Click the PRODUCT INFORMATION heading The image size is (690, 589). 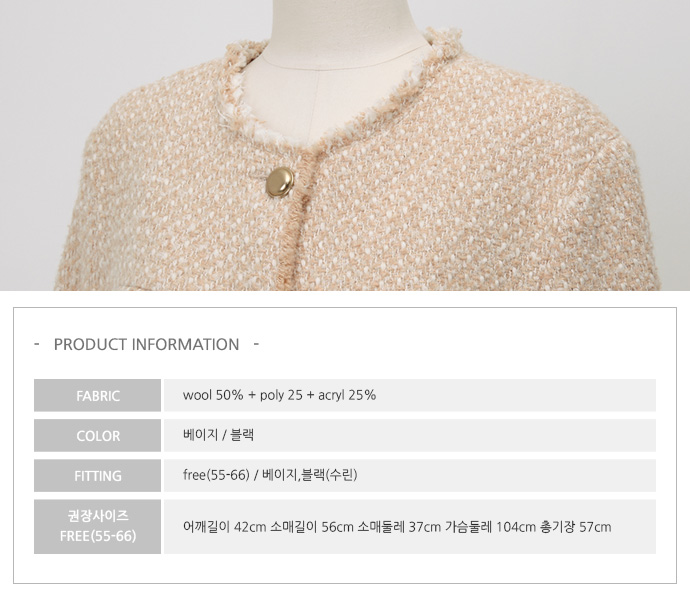[x=147, y=344]
